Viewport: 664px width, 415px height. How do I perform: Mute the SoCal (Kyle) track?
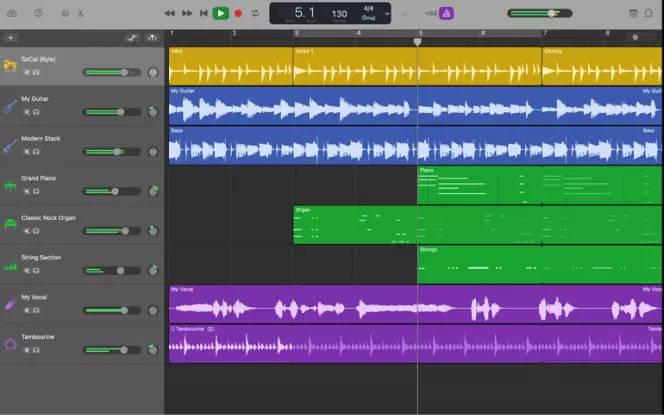(x=27, y=72)
